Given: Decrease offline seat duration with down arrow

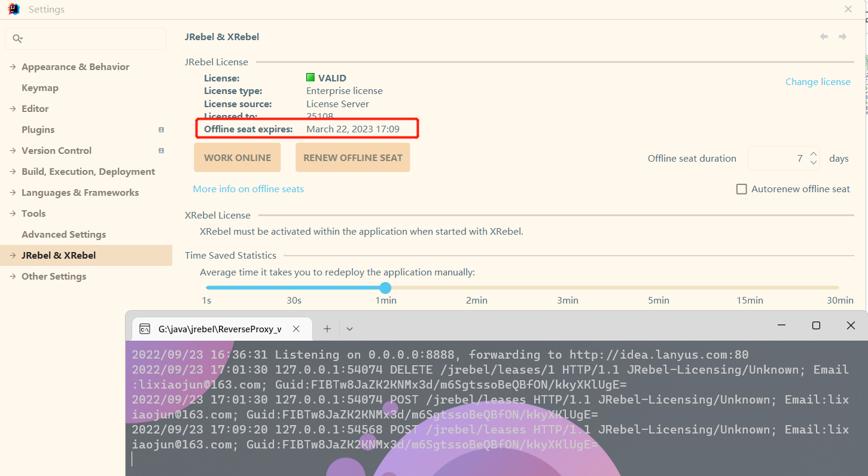Looking at the screenshot, I should pyautogui.click(x=814, y=162).
